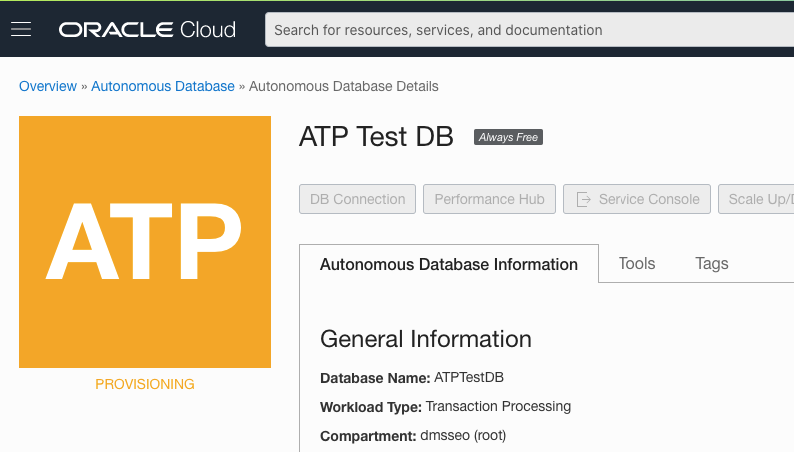Viewport: 794px width, 452px height.
Task: Click the orange ATP database tile
Action: [x=145, y=242]
